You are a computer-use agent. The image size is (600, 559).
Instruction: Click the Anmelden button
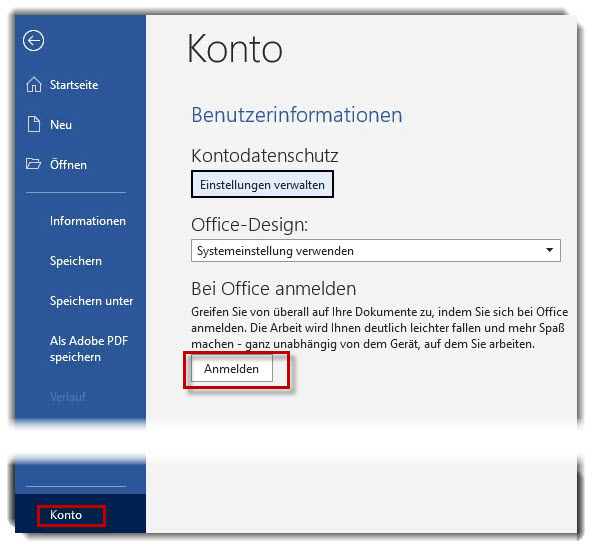pos(231,369)
